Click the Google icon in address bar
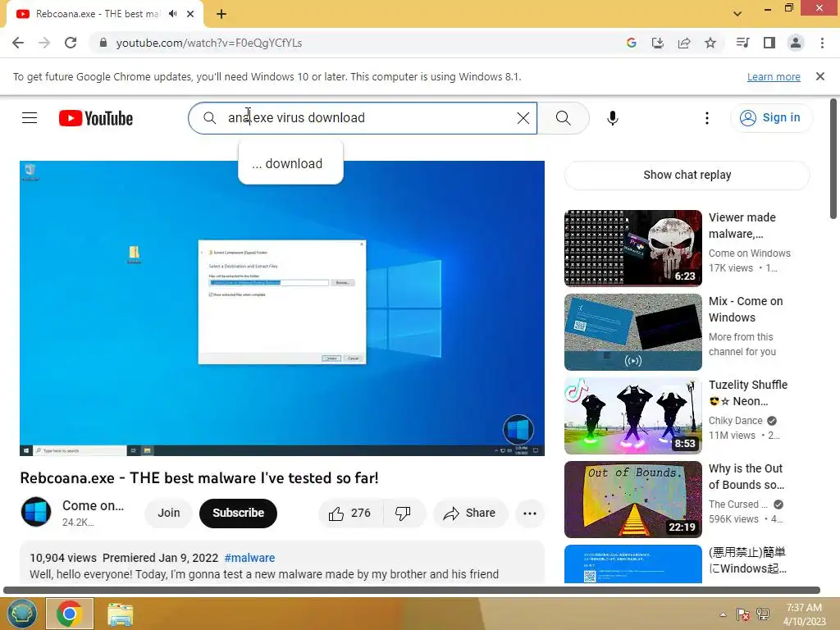This screenshot has height=630, width=840. [631, 43]
